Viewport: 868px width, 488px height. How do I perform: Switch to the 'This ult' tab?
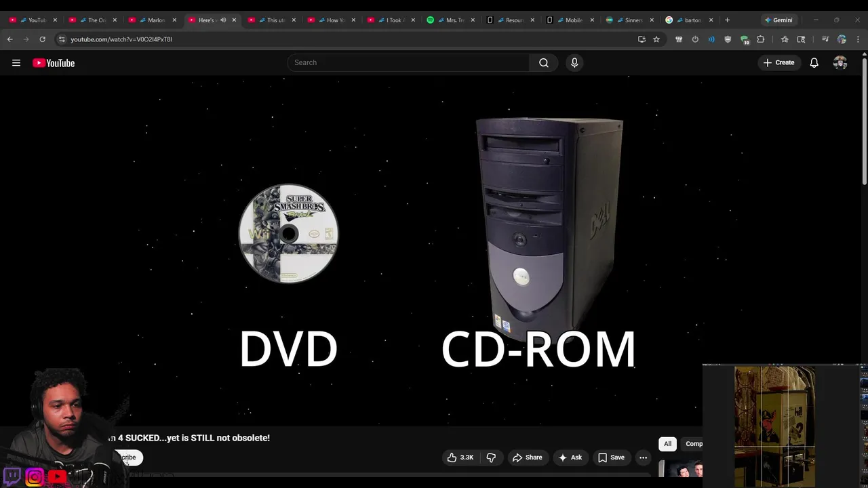(x=271, y=20)
